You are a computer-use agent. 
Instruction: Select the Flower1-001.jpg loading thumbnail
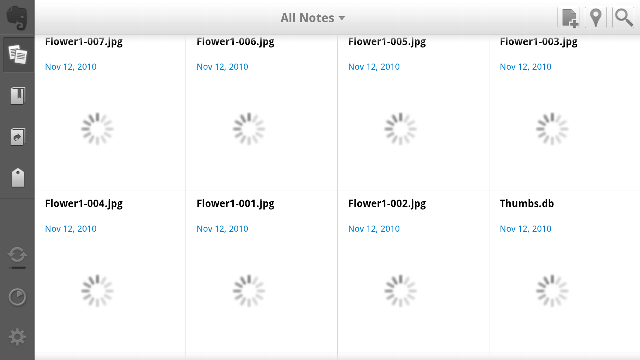[x=249, y=291]
